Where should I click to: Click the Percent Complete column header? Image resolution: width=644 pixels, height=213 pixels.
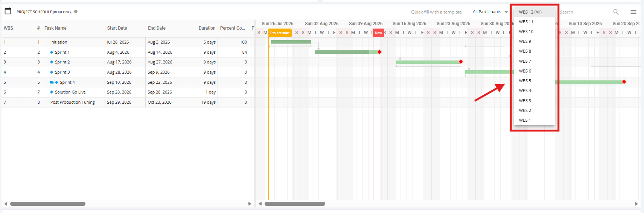point(232,28)
